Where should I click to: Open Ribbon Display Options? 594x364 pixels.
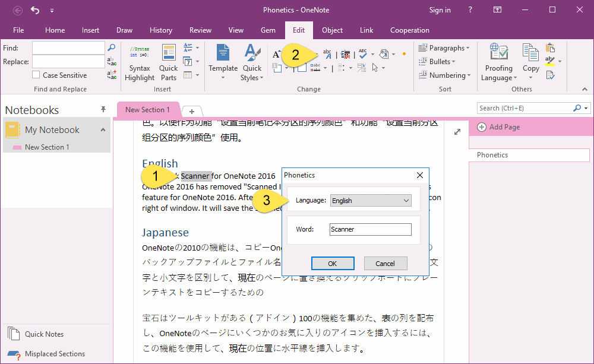pos(497,10)
